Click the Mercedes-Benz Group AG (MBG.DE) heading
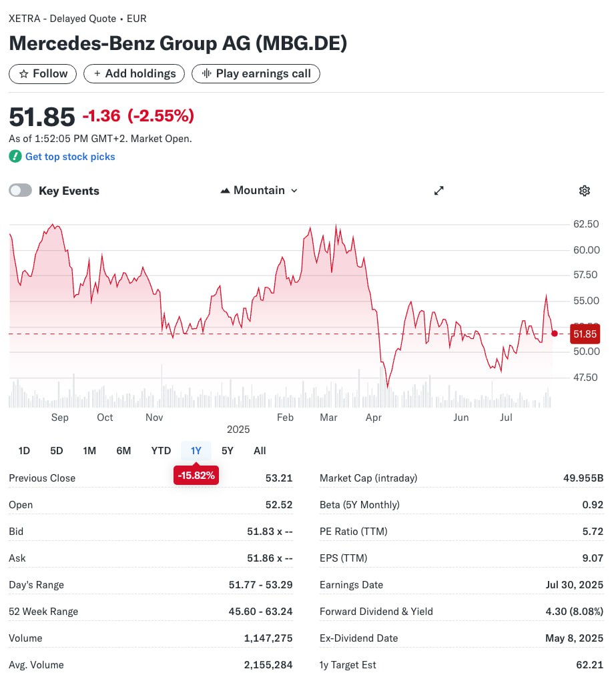The height and width of the screenshot is (685, 616). point(178,43)
